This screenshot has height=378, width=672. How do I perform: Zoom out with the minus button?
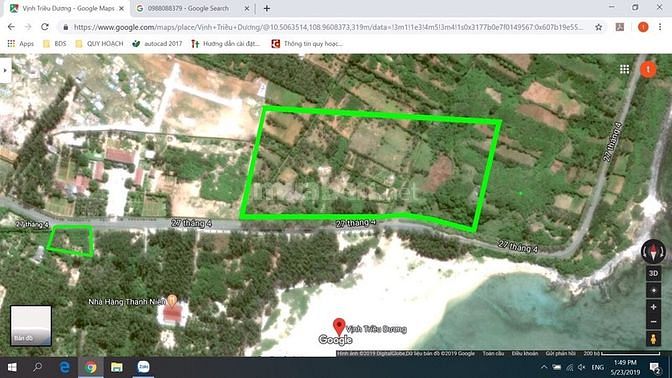click(x=653, y=321)
